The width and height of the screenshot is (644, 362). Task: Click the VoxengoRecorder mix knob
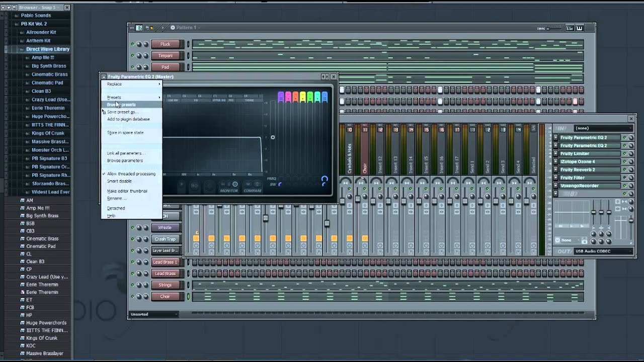(x=631, y=186)
